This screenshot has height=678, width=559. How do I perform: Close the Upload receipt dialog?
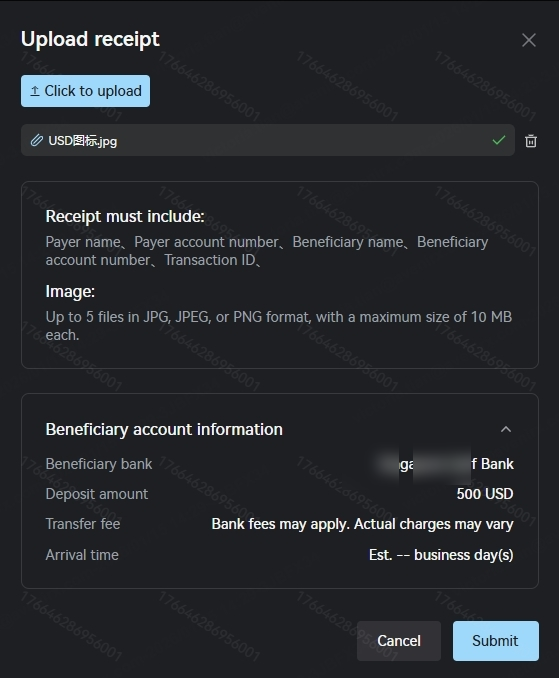point(528,40)
